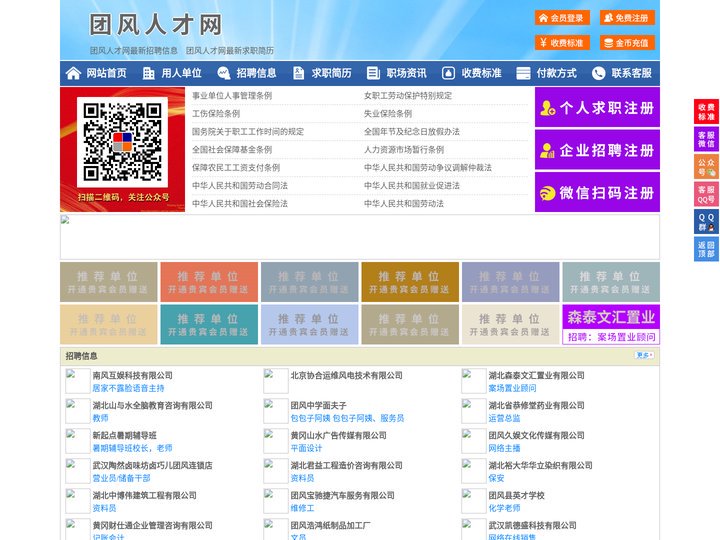Screen dimensions: 720x540
Task: Open 中华人民共和国劳动合同法 link
Action: click(240, 186)
